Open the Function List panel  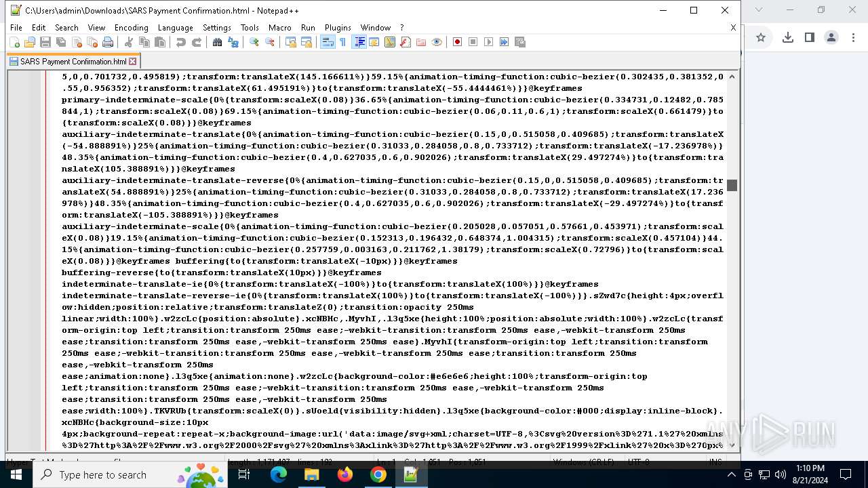click(406, 42)
